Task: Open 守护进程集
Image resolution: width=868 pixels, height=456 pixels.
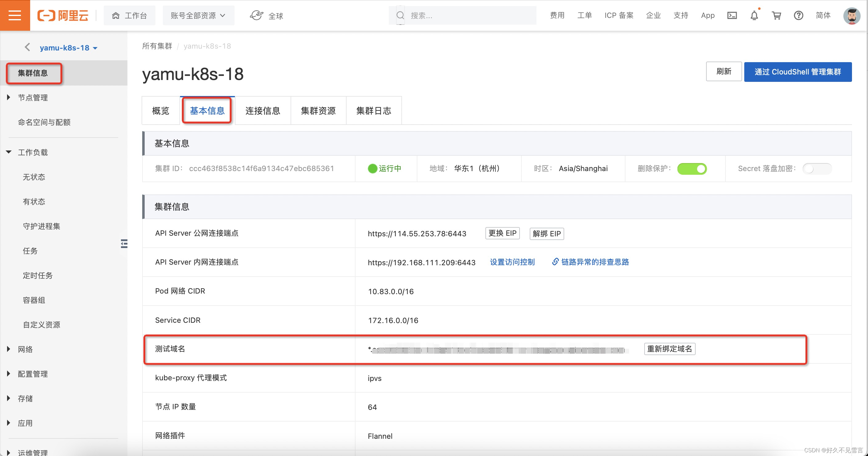Action: [42, 226]
